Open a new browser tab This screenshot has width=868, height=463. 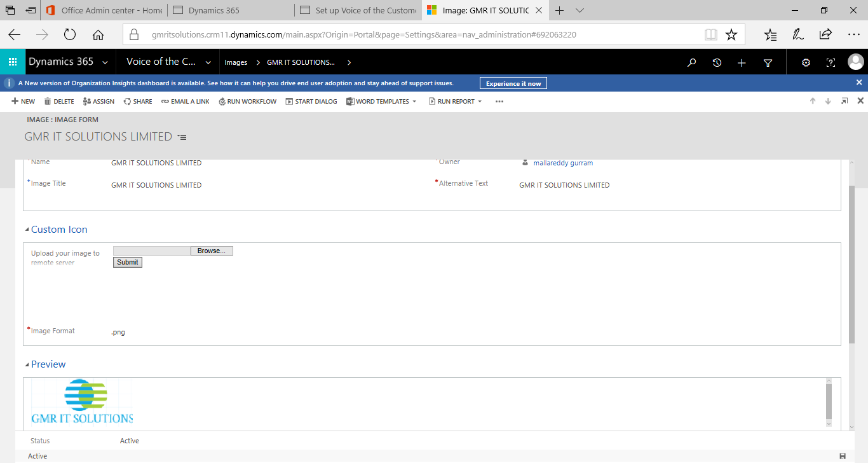pos(560,10)
